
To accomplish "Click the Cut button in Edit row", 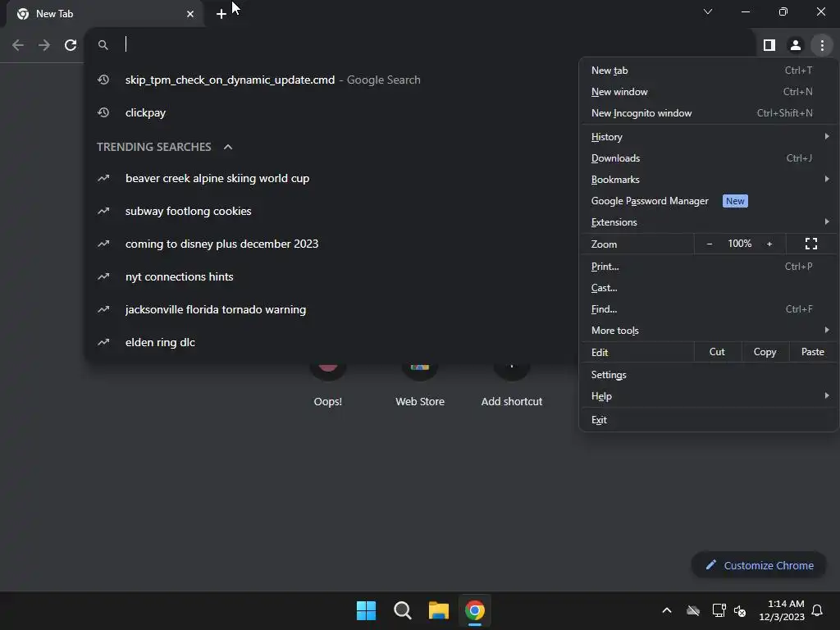I will [x=717, y=352].
